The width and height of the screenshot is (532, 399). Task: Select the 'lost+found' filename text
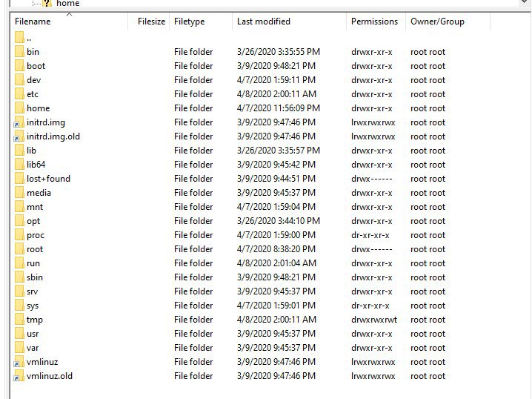(48, 179)
